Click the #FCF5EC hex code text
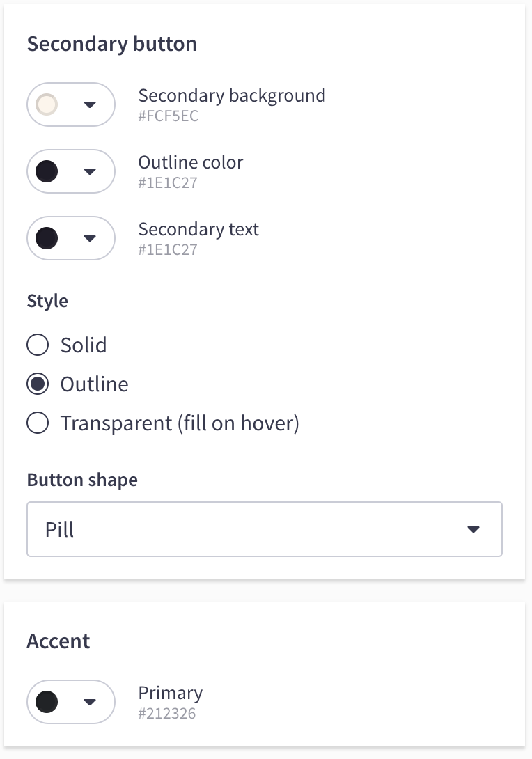532x759 pixels. click(168, 116)
